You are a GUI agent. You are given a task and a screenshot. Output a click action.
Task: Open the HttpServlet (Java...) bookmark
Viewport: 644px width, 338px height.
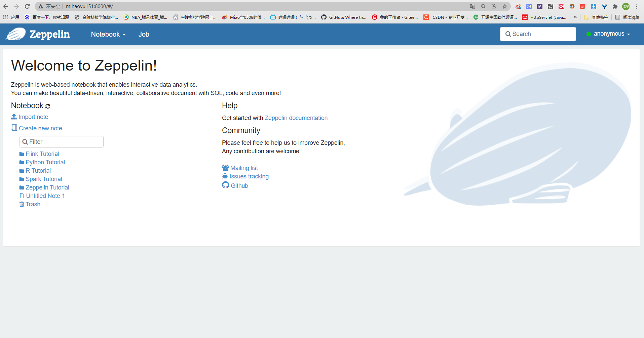544,17
